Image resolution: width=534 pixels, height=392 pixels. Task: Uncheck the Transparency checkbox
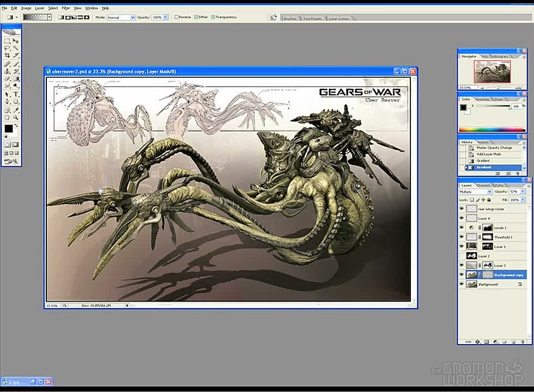[213, 17]
